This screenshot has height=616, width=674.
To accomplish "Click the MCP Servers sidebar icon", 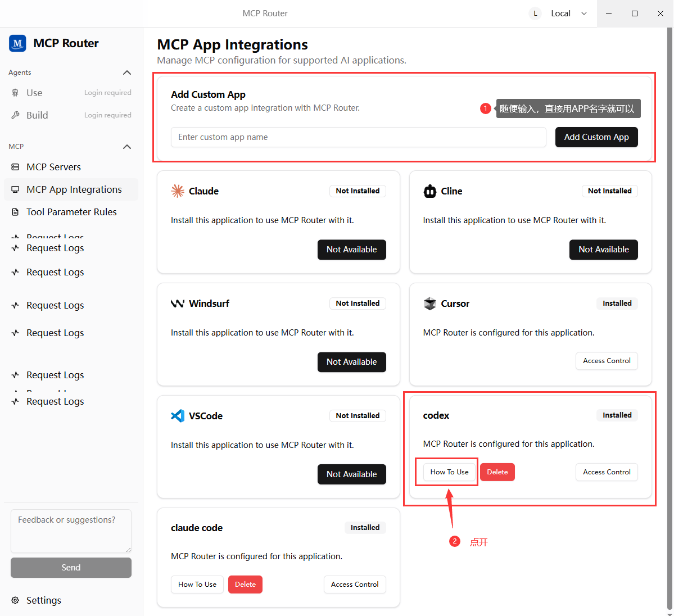I will pos(16,167).
